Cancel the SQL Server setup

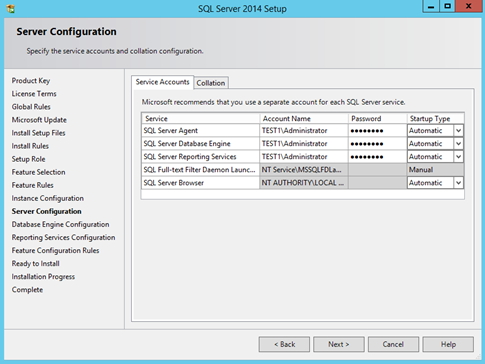click(393, 344)
